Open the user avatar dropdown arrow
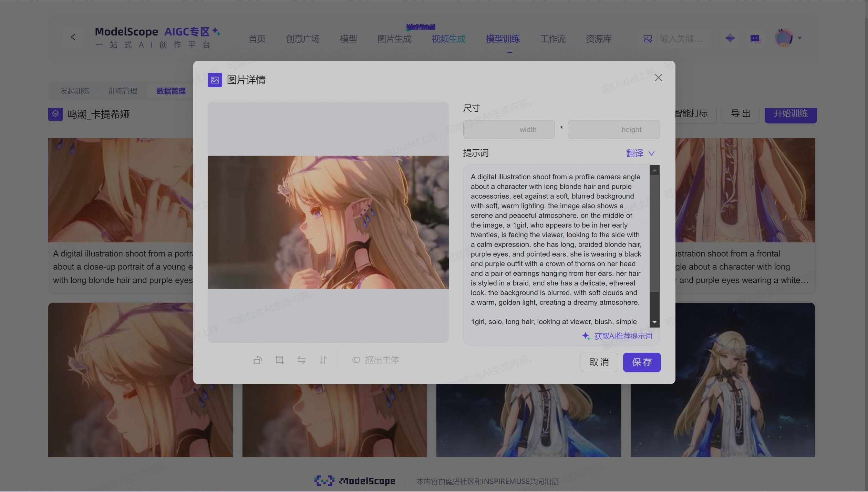This screenshot has height=492, width=868. click(x=800, y=38)
